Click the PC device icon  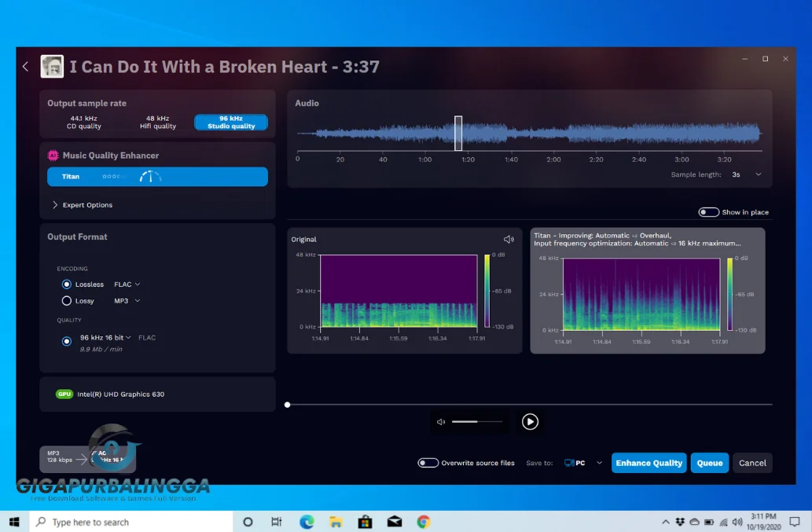point(569,463)
